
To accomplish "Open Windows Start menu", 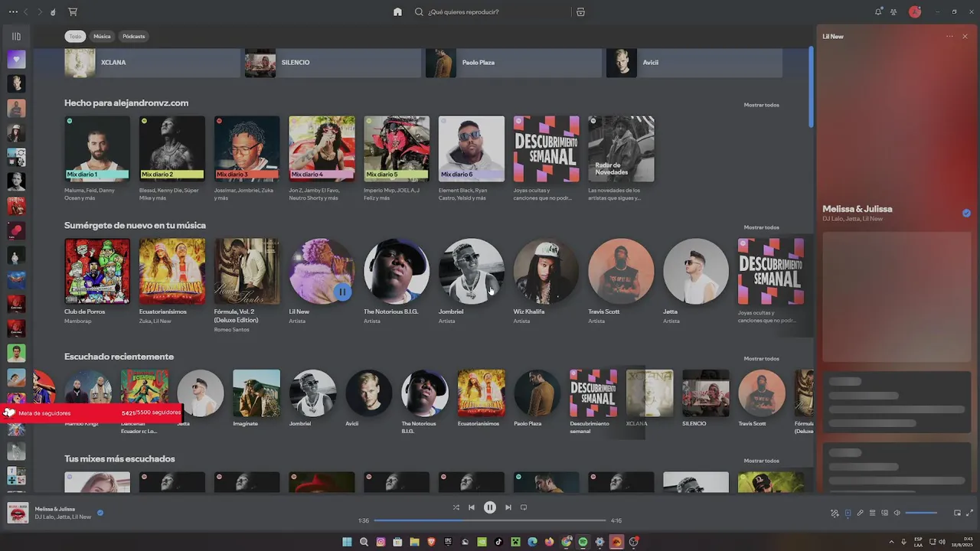I will click(x=347, y=542).
